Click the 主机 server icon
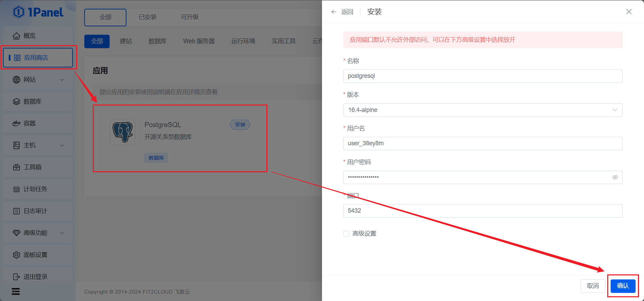This screenshot has height=301, width=644. click(17, 145)
